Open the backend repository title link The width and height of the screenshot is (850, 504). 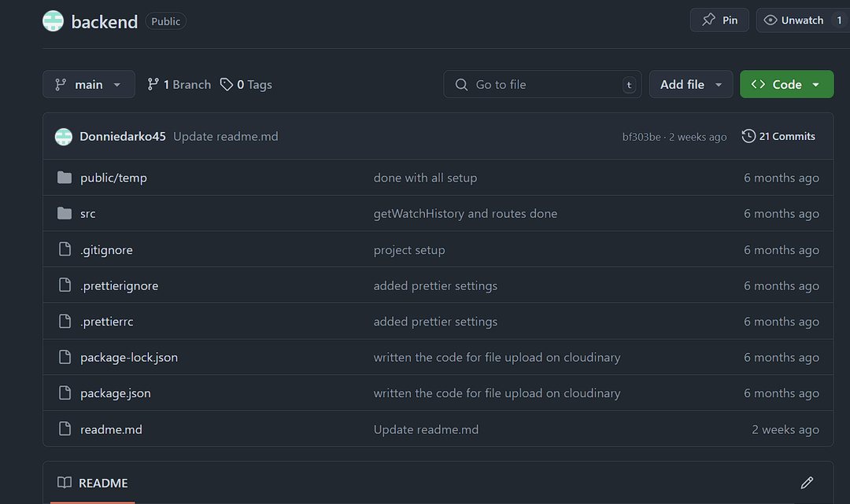[104, 22]
